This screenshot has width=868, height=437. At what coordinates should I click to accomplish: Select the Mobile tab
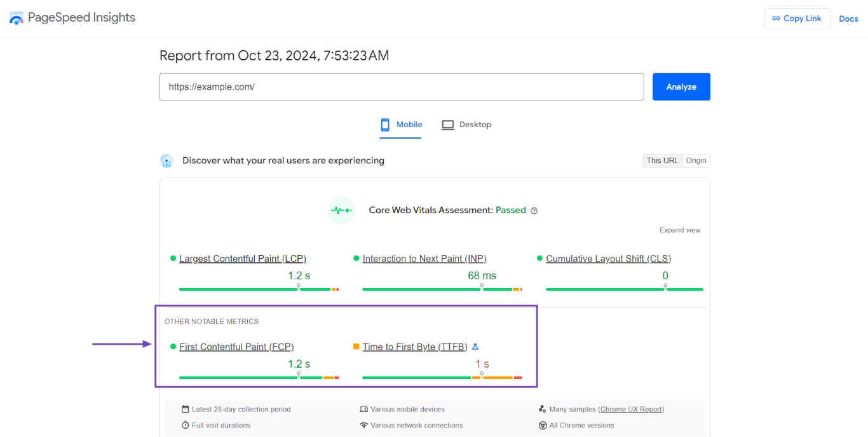[401, 124]
